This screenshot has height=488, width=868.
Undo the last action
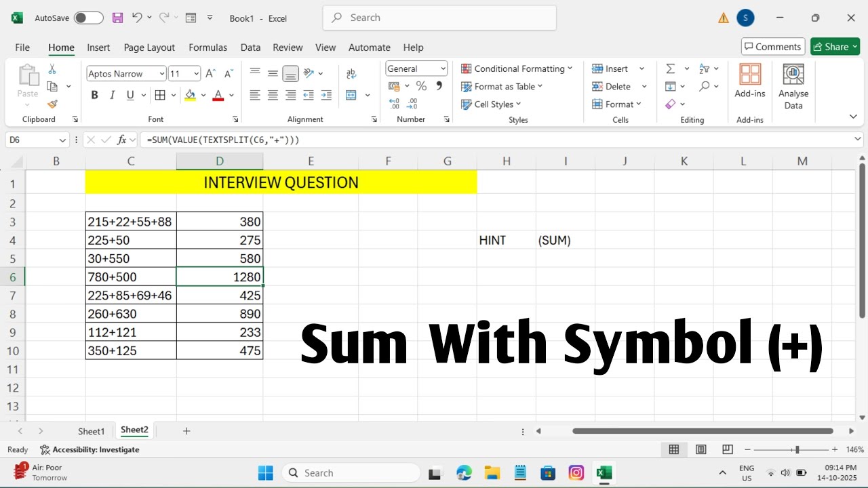click(137, 18)
